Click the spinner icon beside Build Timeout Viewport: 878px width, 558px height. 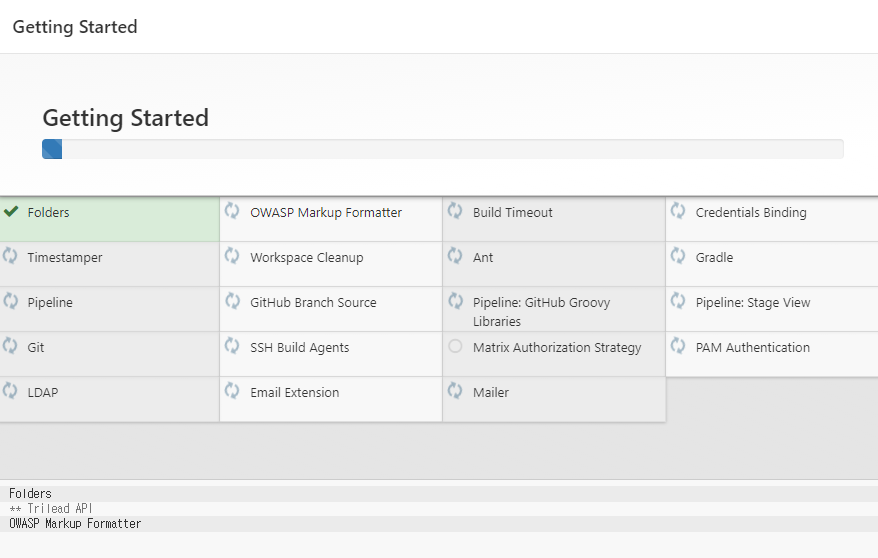point(455,211)
